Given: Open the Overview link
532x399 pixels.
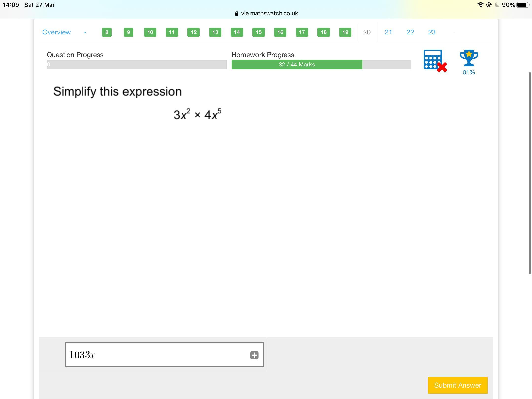Looking at the screenshot, I should [x=56, y=32].
